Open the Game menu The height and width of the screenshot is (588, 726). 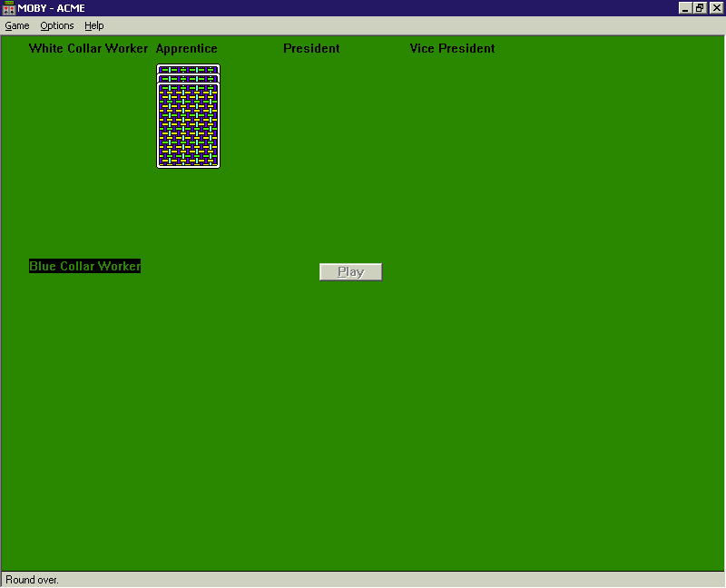point(17,26)
